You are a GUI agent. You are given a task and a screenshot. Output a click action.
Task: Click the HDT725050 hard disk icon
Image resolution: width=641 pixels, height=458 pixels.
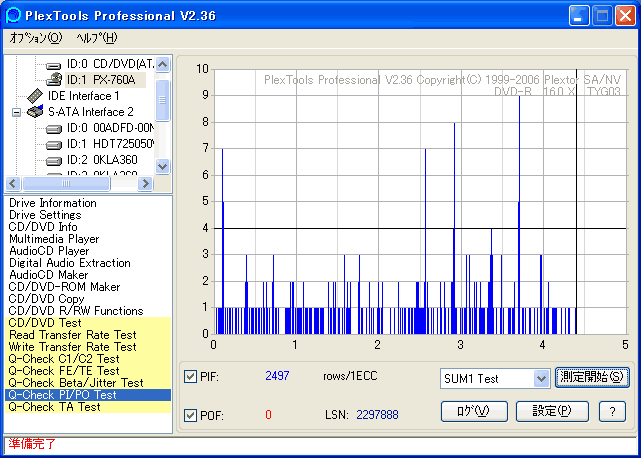[54, 144]
